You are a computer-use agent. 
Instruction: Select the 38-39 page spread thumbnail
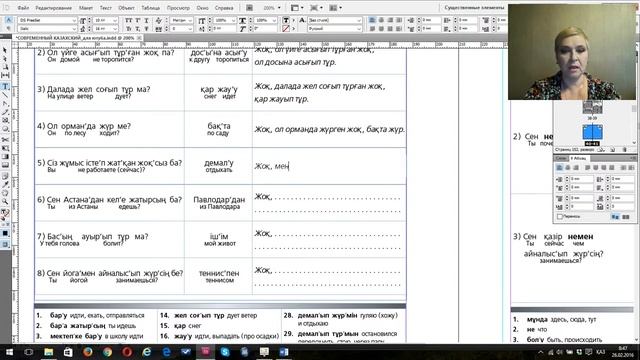[592, 107]
